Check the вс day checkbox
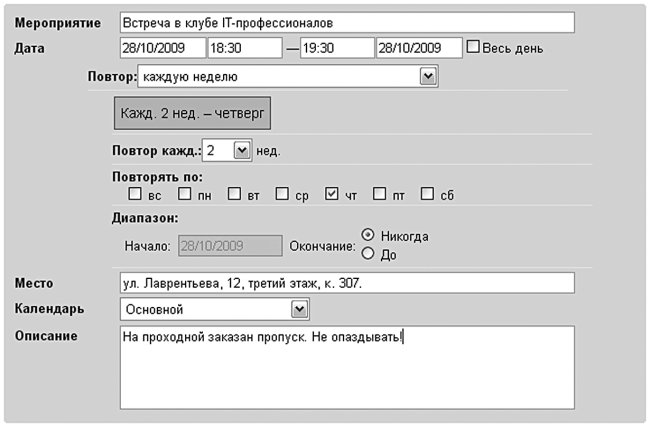The height and width of the screenshot is (428, 650). 135,194
